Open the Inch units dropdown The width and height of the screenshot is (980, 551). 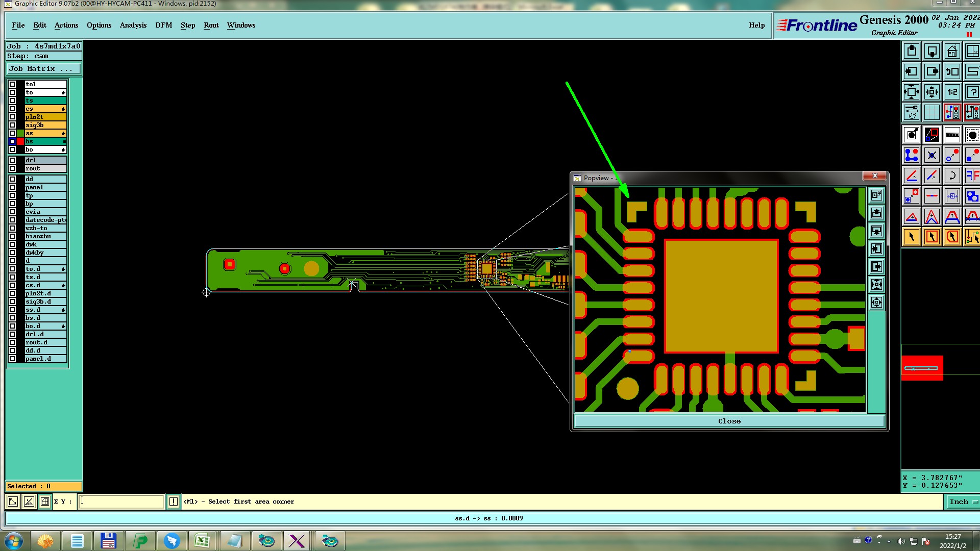point(963,502)
